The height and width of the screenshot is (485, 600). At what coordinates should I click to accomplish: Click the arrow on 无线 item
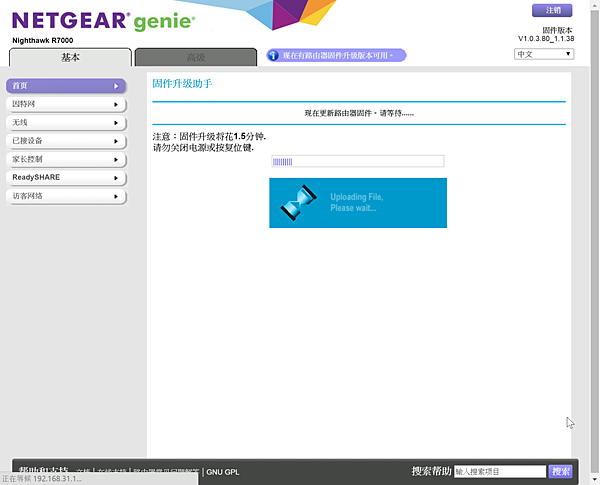coord(116,123)
